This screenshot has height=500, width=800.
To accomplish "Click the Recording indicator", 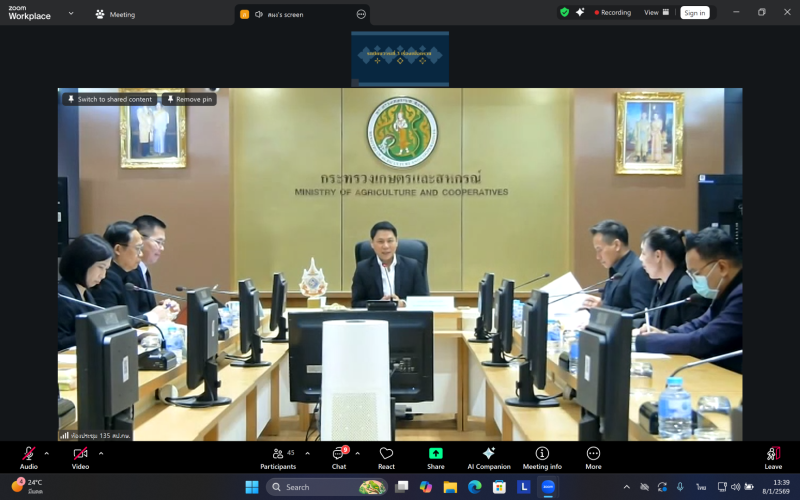I will [x=613, y=13].
